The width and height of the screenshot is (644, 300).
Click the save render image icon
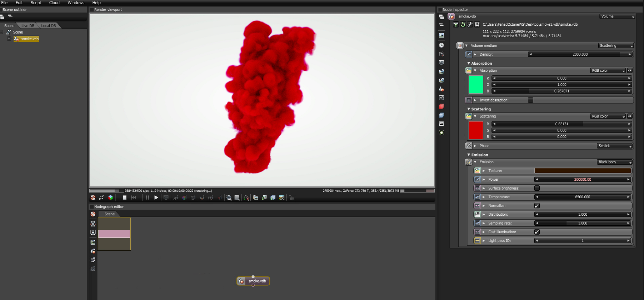tap(264, 197)
